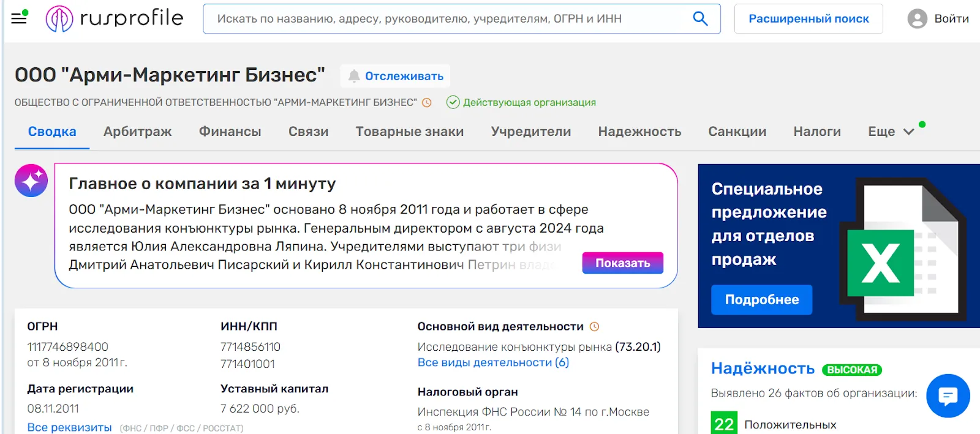Click the Главное о компании за 1 минуту heading
The image size is (980, 434).
pyautogui.click(x=202, y=184)
